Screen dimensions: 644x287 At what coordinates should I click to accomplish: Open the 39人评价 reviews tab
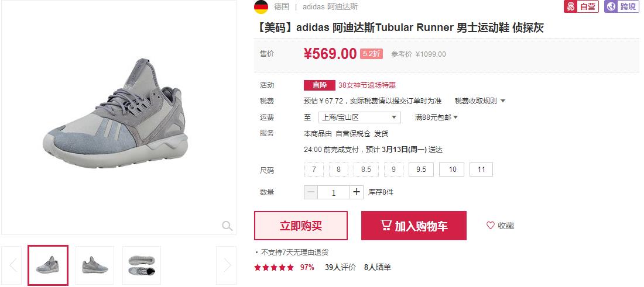pos(341,268)
